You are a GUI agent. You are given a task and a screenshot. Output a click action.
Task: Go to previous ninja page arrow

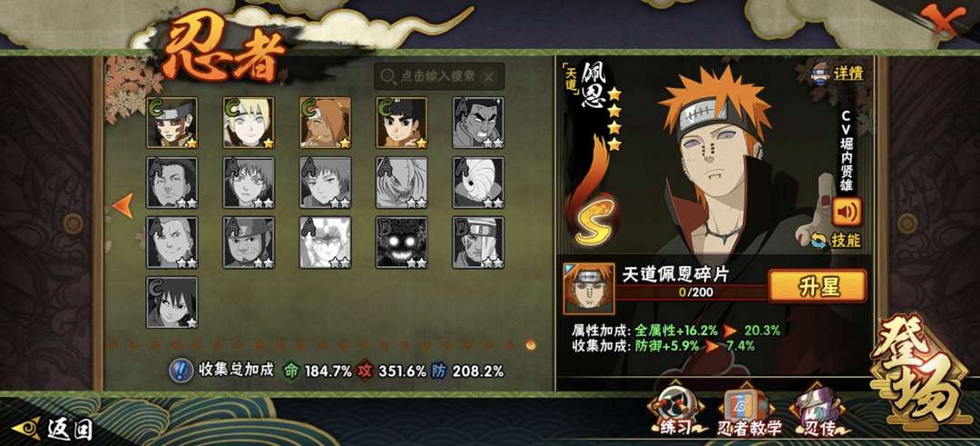pos(123,205)
